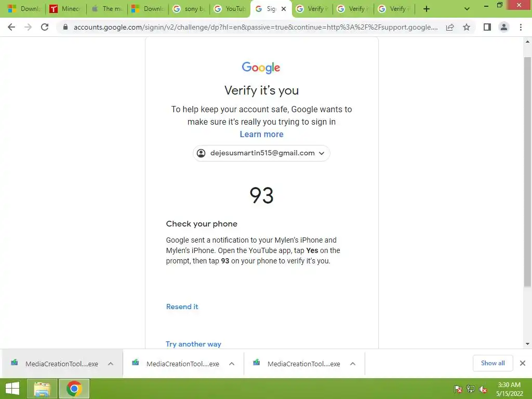Click the Google logo
The width and height of the screenshot is (532, 399).
click(261, 68)
